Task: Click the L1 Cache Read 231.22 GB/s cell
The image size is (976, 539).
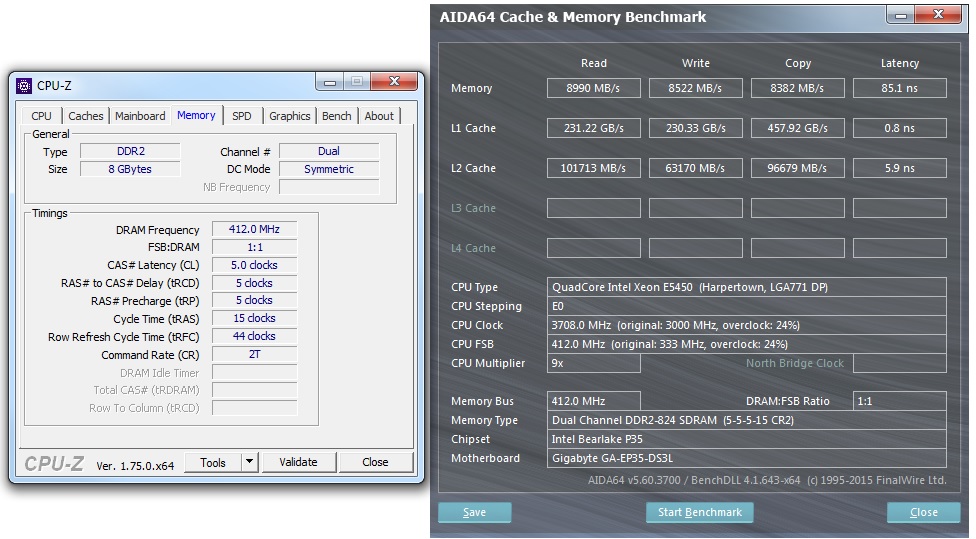Action: click(594, 128)
